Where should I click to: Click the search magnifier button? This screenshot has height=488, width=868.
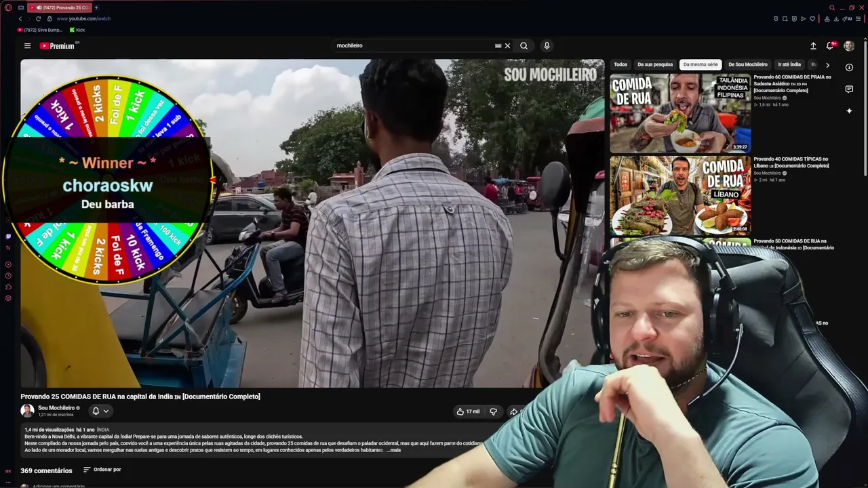click(524, 46)
